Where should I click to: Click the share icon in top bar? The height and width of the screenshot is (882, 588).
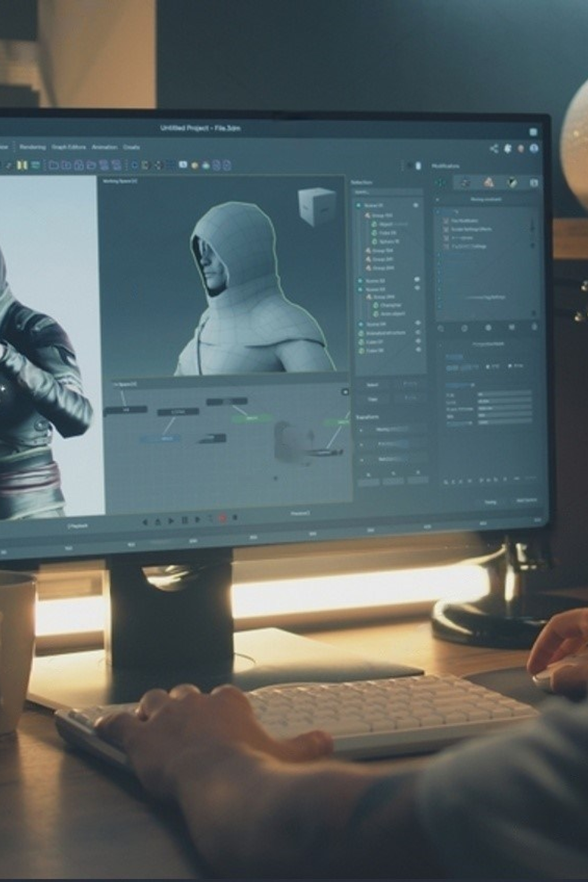click(x=494, y=149)
